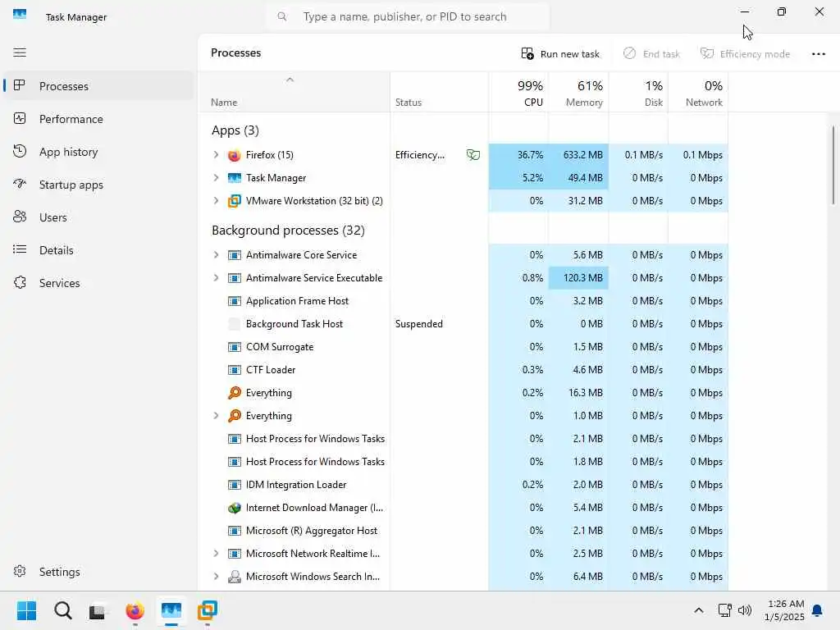Expand the Firefox (15) process group
The height and width of the screenshot is (630, 840).
pos(216,155)
